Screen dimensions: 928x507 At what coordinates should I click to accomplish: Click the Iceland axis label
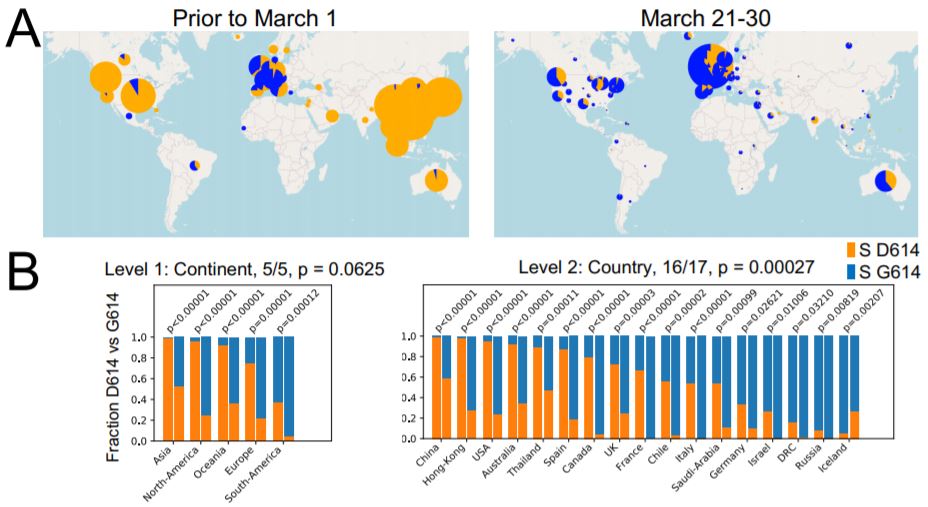pyautogui.click(x=833, y=458)
